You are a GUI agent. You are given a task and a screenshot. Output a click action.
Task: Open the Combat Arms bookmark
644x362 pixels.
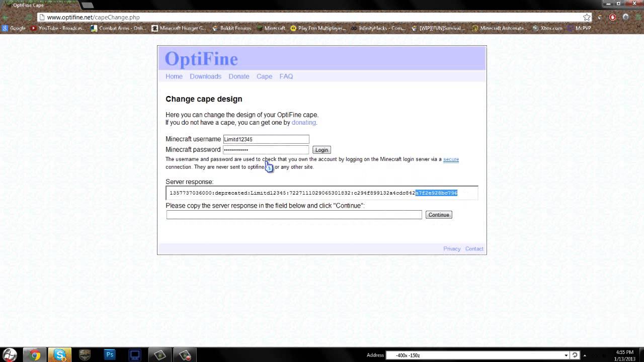tap(119, 28)
